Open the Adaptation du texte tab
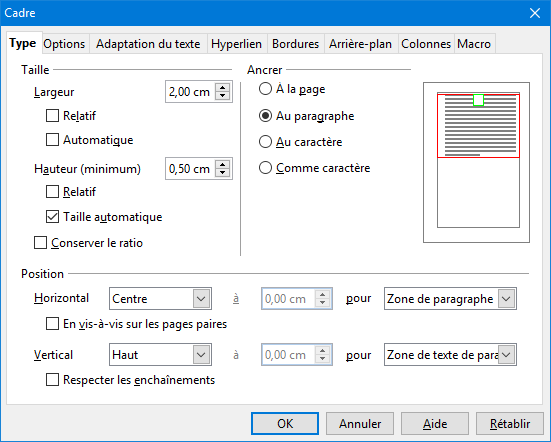Viewport: 551px width, 442px height. [x=148, y=44]
